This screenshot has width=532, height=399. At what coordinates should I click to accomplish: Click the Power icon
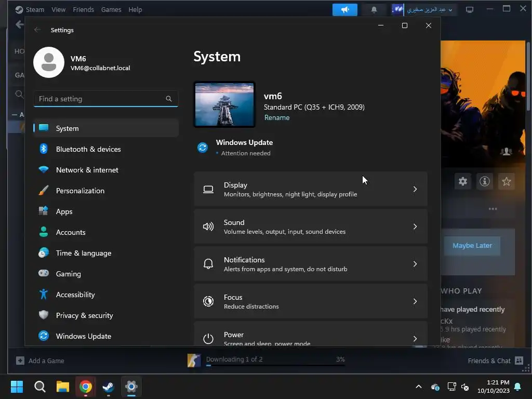pos(208,339)
